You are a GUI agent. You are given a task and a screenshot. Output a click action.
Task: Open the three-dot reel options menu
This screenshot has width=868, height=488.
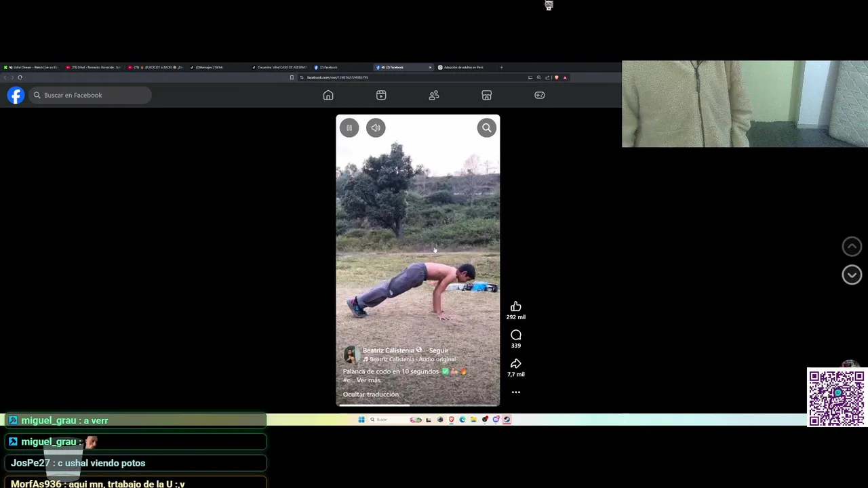click(x=516, y=392)
